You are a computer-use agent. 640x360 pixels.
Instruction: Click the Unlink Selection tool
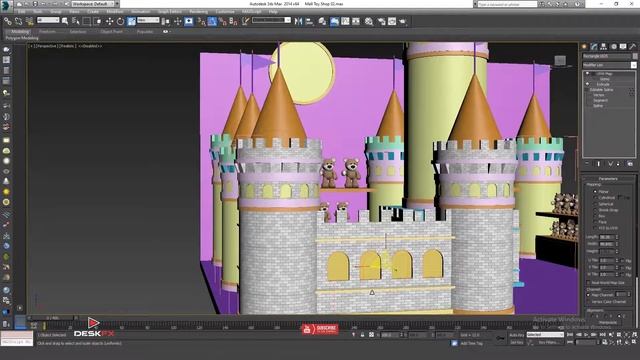click(18, 21)
